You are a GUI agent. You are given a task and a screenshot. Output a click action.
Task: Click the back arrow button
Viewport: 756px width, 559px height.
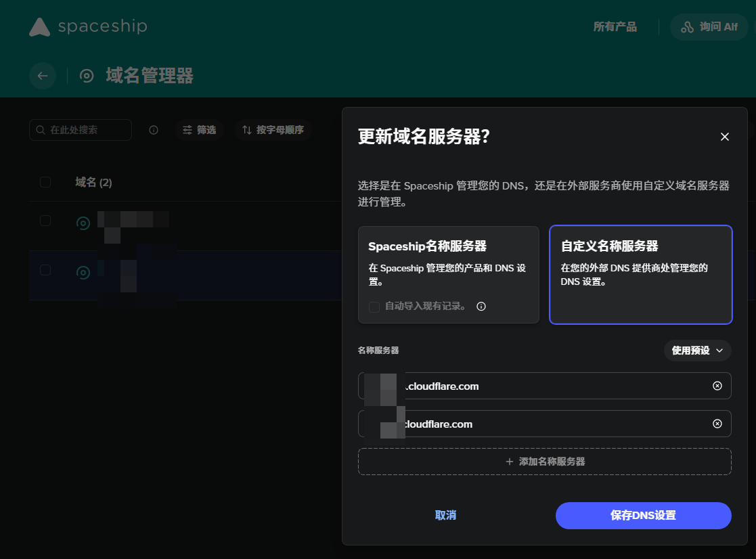coord(43,76)
